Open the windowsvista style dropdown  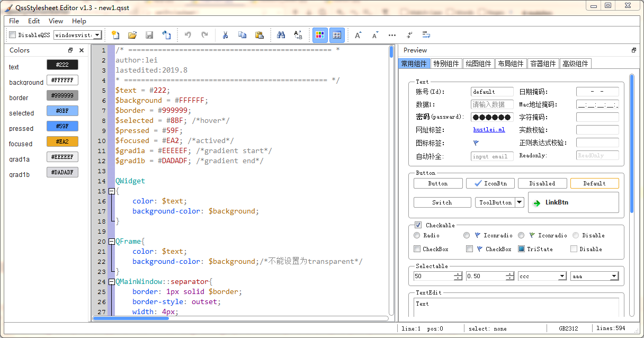click(x=97, y=35)
